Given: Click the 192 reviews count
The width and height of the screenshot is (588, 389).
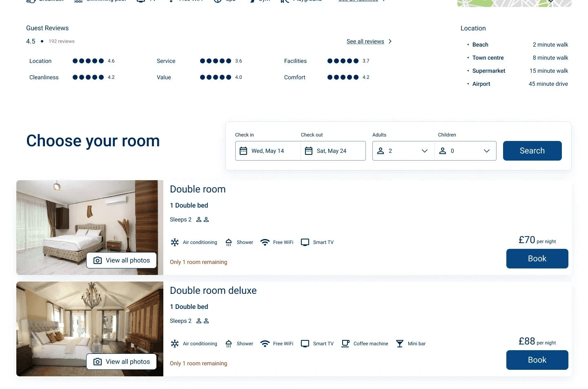Looking at the screenshot, I should coord(62,41).
